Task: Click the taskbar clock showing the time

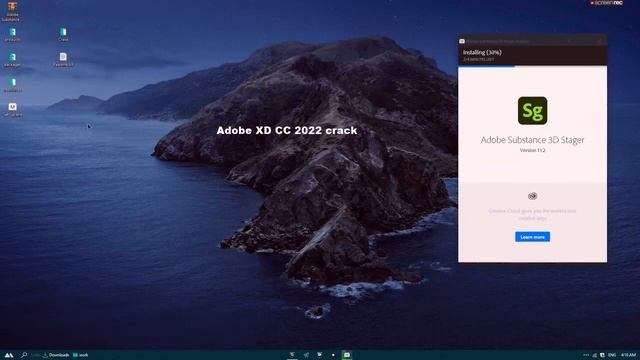Action: [629, 355]
